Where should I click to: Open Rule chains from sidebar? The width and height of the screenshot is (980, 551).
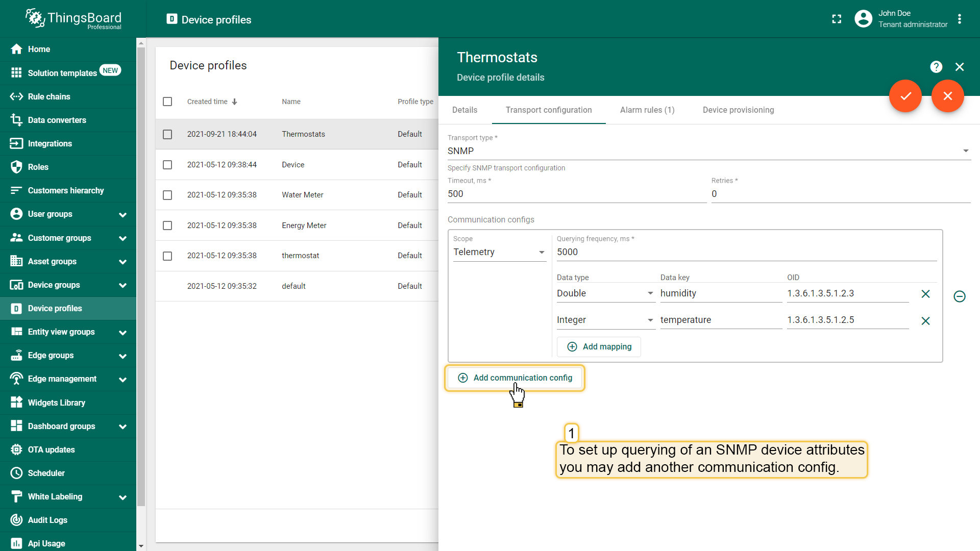click(x=49, y=96)
